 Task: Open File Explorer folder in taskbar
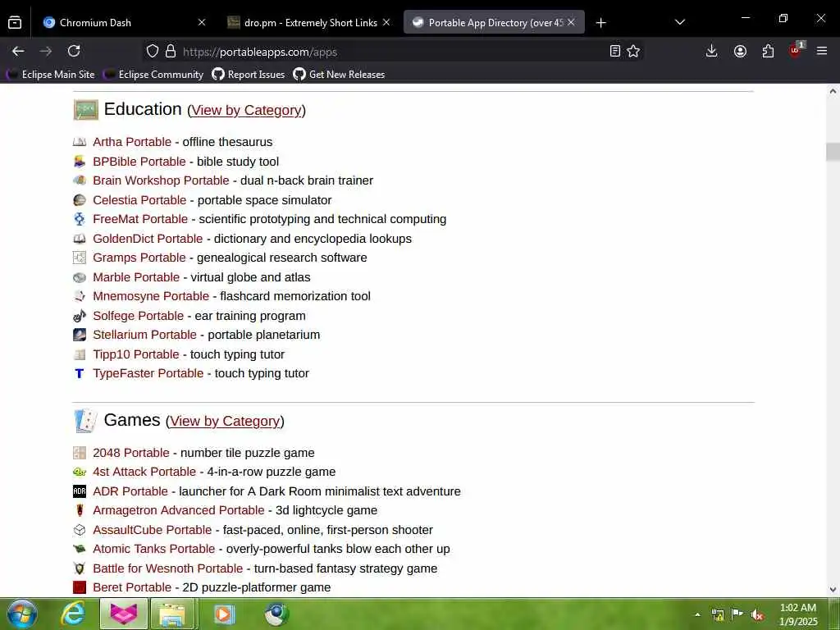[172, 614]
